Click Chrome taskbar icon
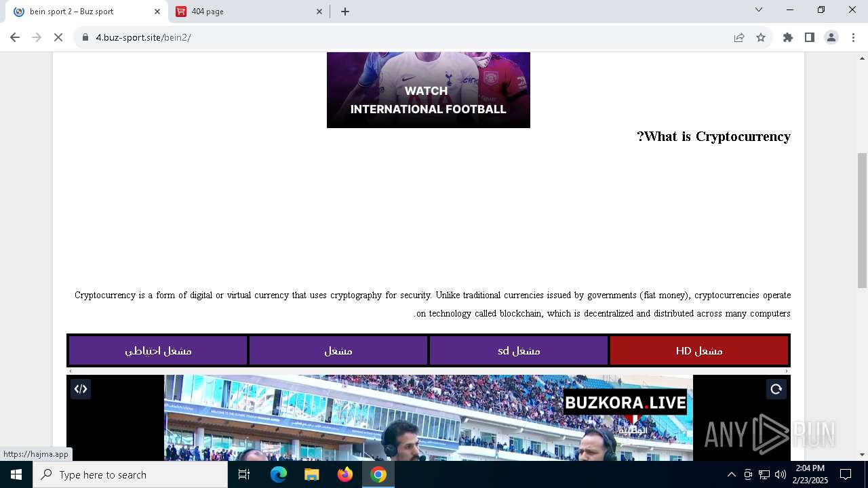Viewport: 868px width, 488px height. (x=378, y=474)
